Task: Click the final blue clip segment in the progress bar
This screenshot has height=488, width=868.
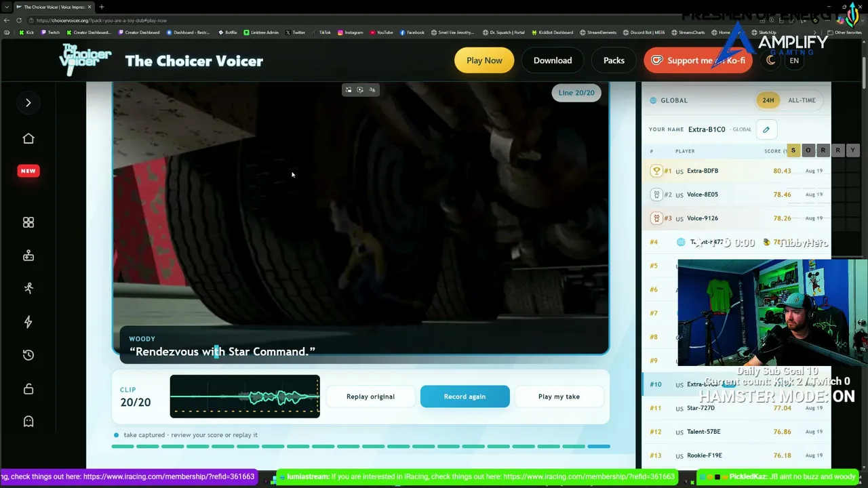Action: [x=599, y=447]
